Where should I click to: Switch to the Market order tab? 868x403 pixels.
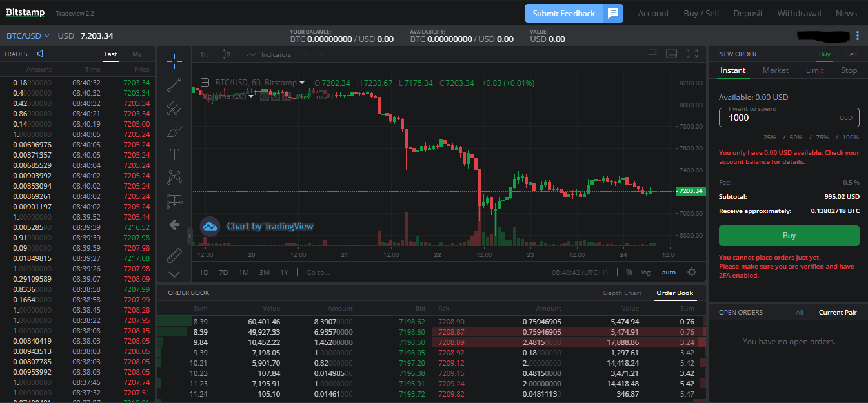[x=775, y=70]
